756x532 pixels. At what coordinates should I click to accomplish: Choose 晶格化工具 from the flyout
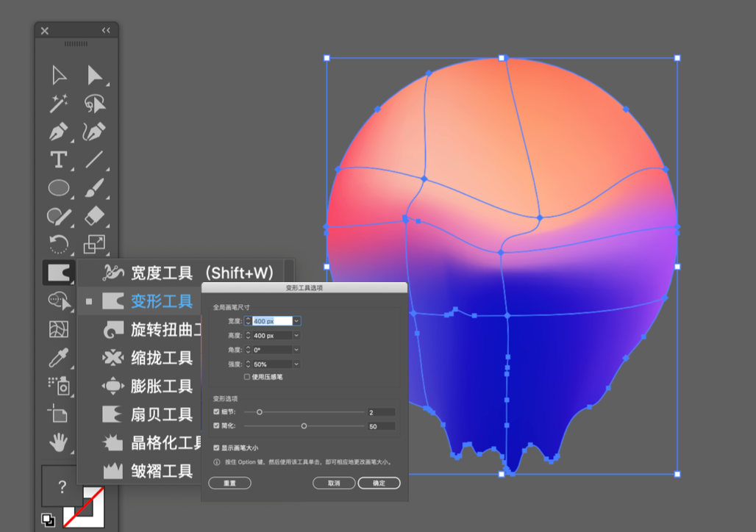tap(140, 443)
